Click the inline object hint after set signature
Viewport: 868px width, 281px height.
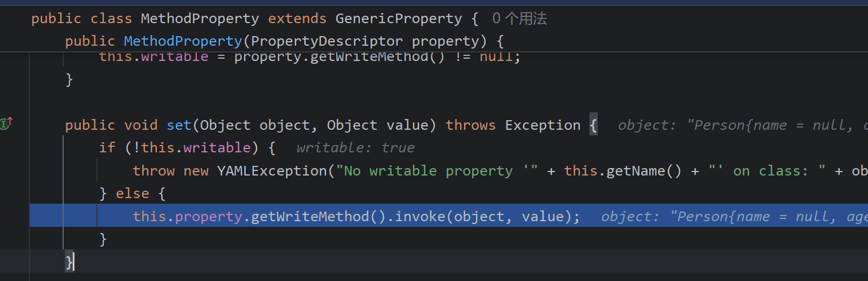click(x=742, y=125)
